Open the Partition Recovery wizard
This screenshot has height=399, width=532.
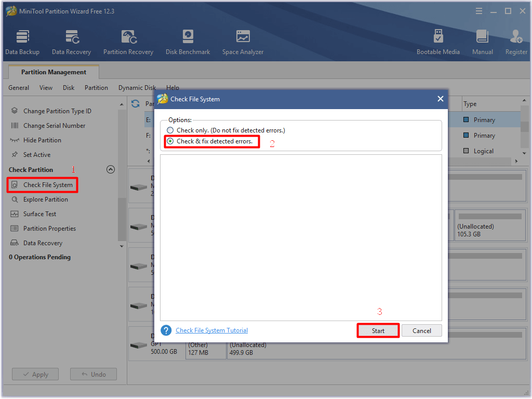tap(128, 43)
